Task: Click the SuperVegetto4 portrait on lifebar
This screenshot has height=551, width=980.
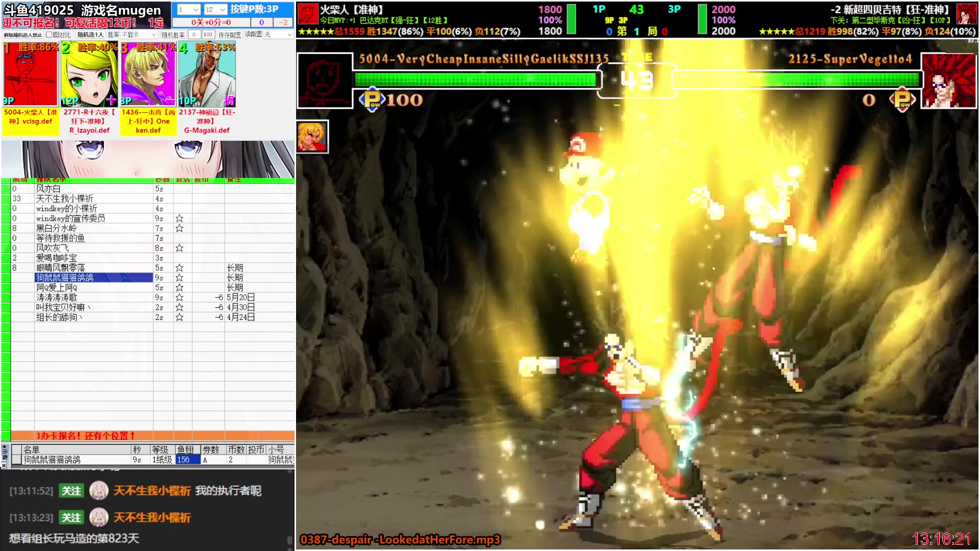Action: coord(949,81)
